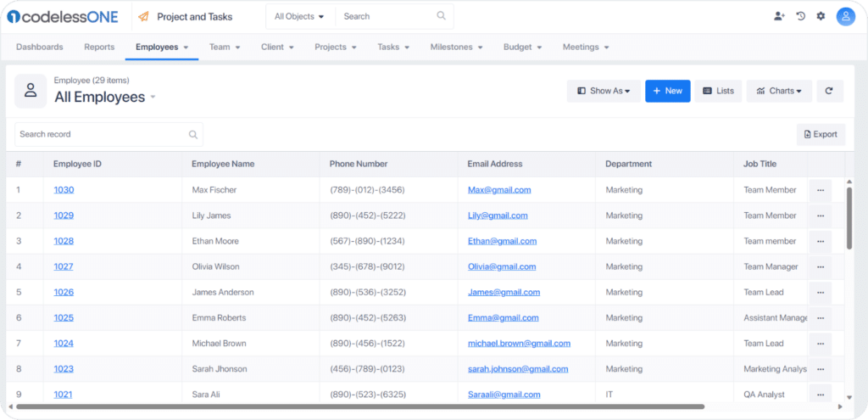Open the Employees tab

(x=162, y=48)
